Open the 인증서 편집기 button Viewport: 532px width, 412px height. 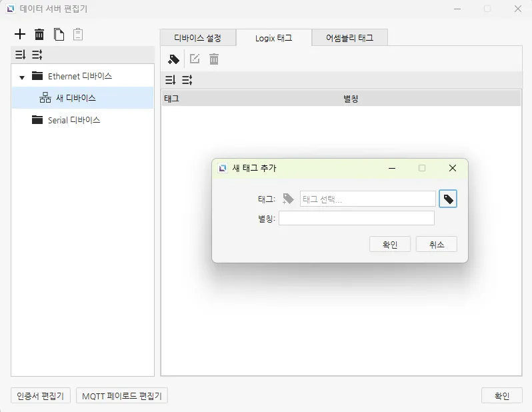tap(41, 396)
